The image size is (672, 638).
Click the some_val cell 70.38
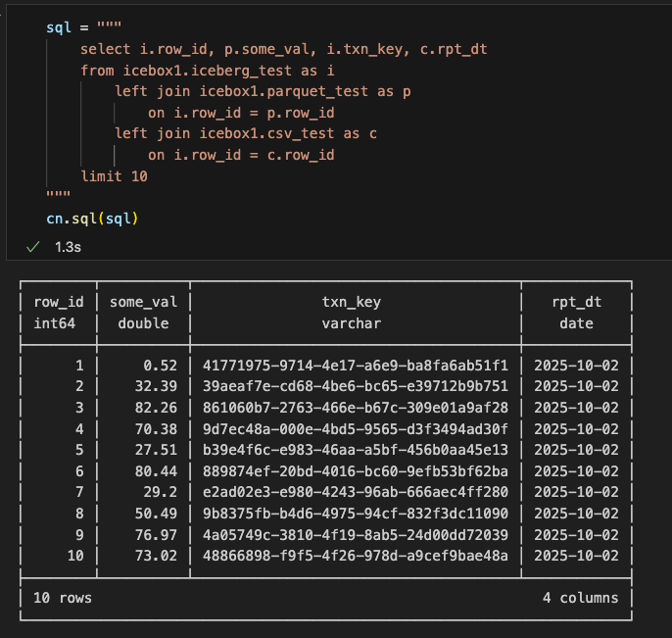(156, 429)
